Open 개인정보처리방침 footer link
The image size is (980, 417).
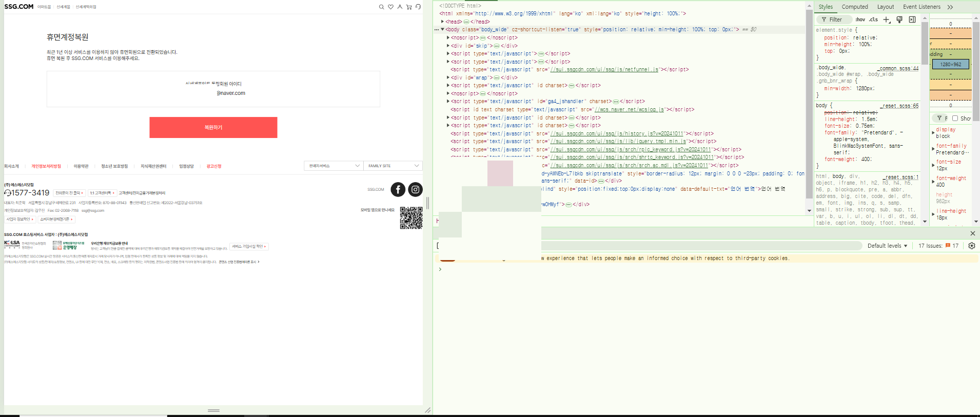pyautogui.click(x=46, y=166)
